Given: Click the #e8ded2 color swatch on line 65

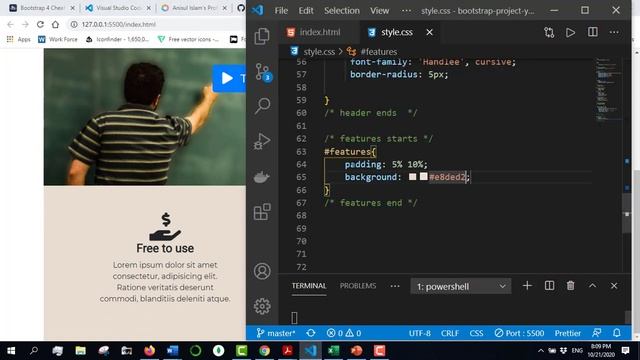Looking at the screenshot, I should click(x=424, y=176).
